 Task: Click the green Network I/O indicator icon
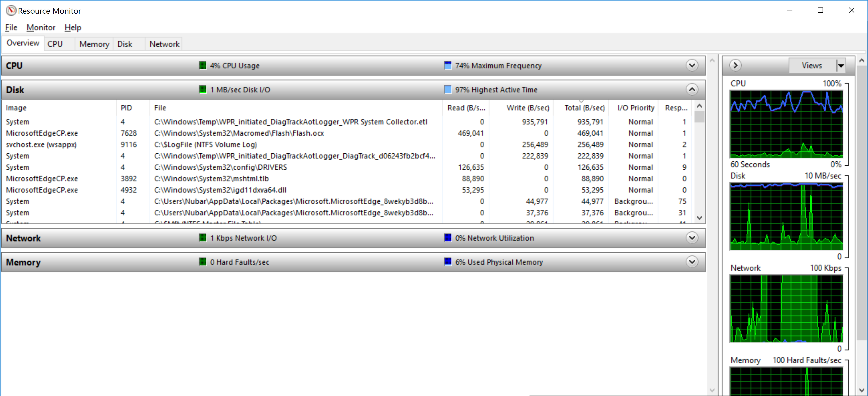pos(203,238)
